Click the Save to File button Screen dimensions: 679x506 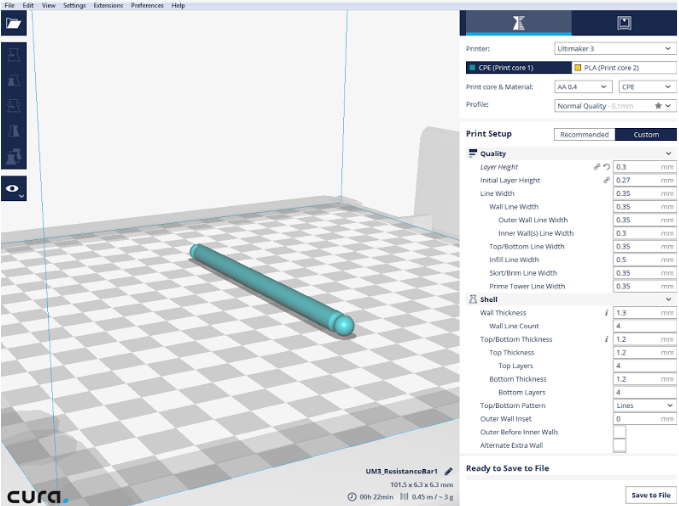click(x=650, y=495)
